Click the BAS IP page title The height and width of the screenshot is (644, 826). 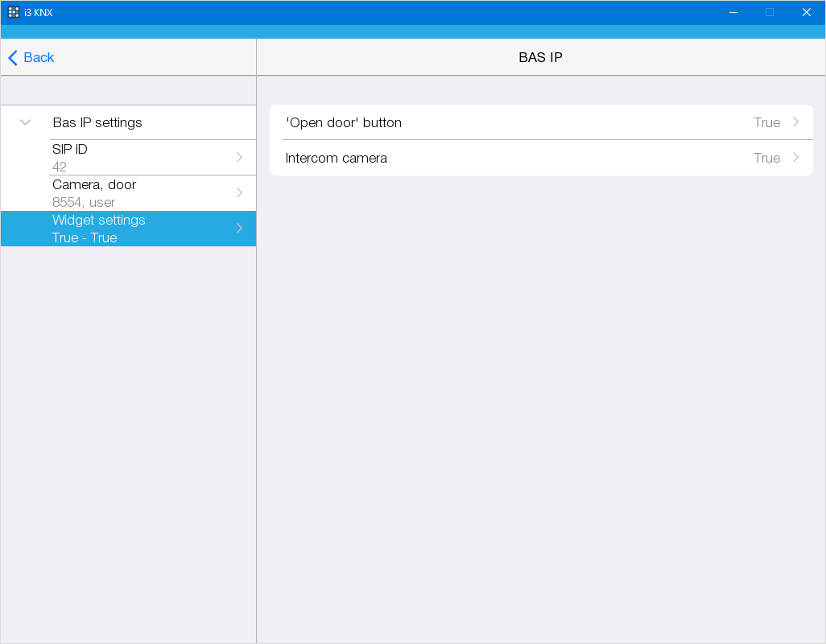pyautogui.click(x=540, y=58)
